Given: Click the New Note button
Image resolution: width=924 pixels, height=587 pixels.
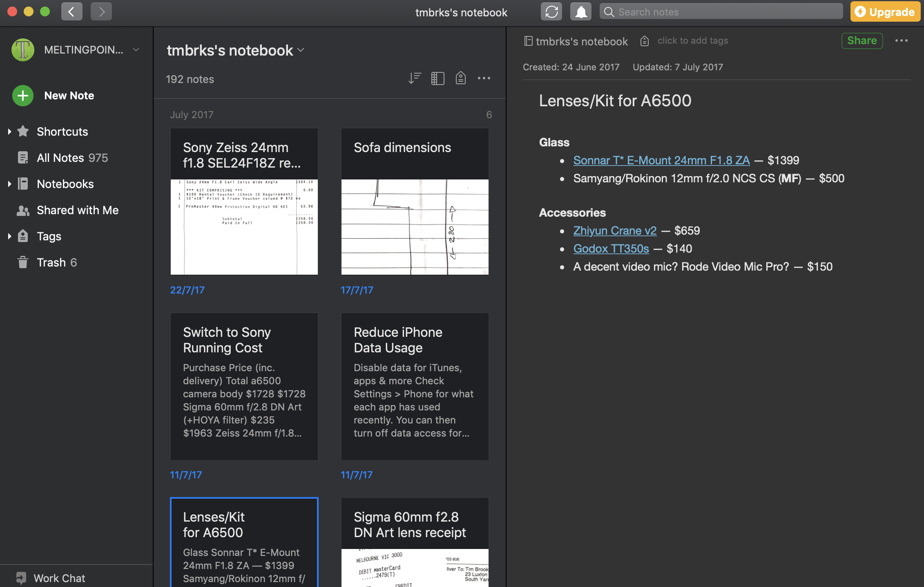Looking at the screenshot, I should [69, 94].
